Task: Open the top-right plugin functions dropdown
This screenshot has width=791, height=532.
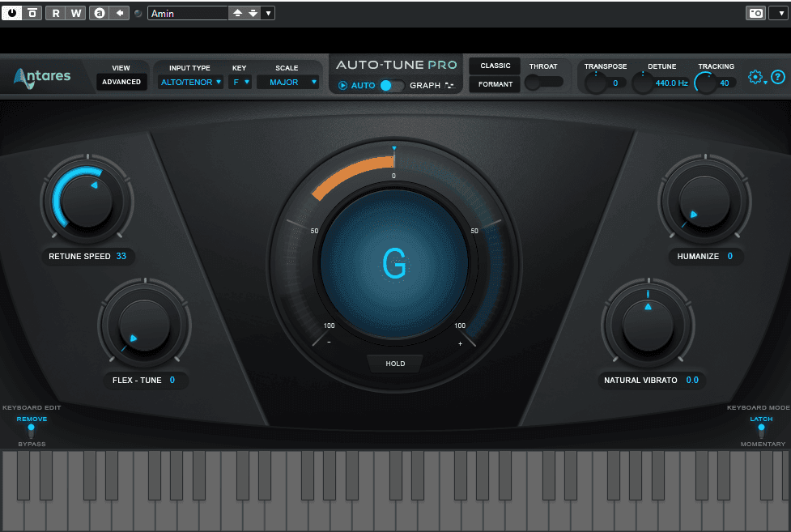Action: tap(780, 13)
